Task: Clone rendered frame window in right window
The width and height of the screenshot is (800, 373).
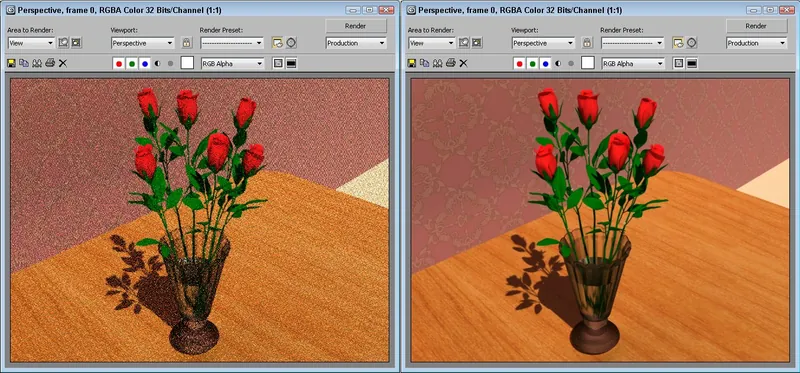Action: click(437, 63)
